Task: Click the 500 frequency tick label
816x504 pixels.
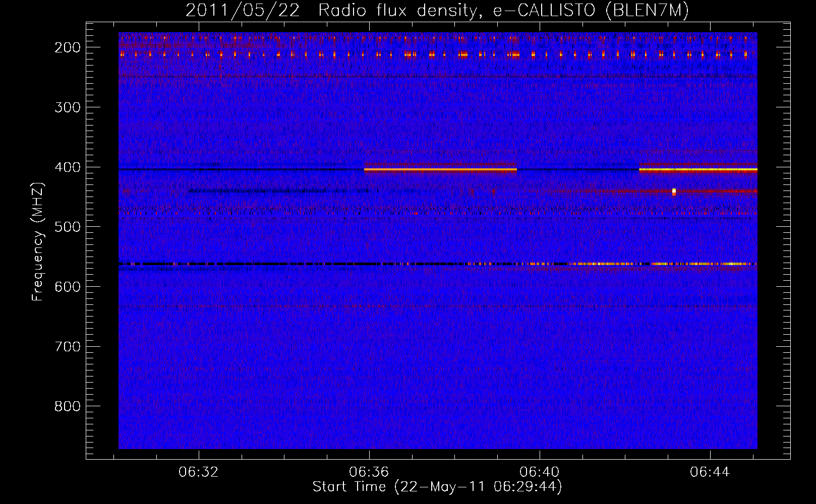Action: (68, 227)
